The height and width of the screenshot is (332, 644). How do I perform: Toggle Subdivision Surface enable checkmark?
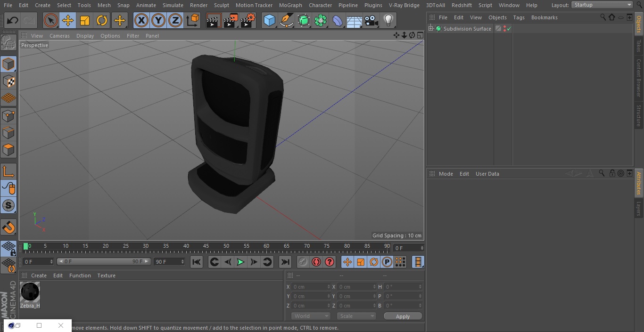click(509, 29)
